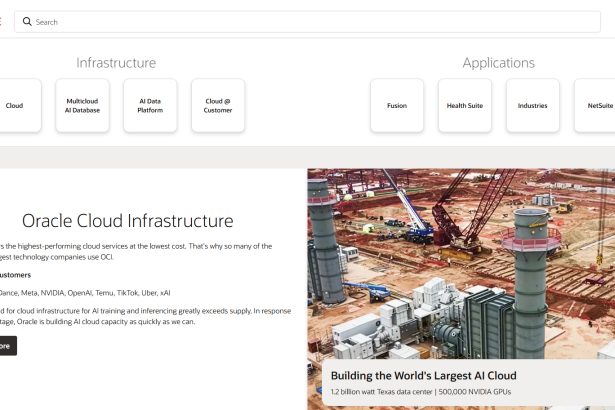Click the dark button below the paragraph
This screenshot has height=410, width=615.
tap(8, 346)
